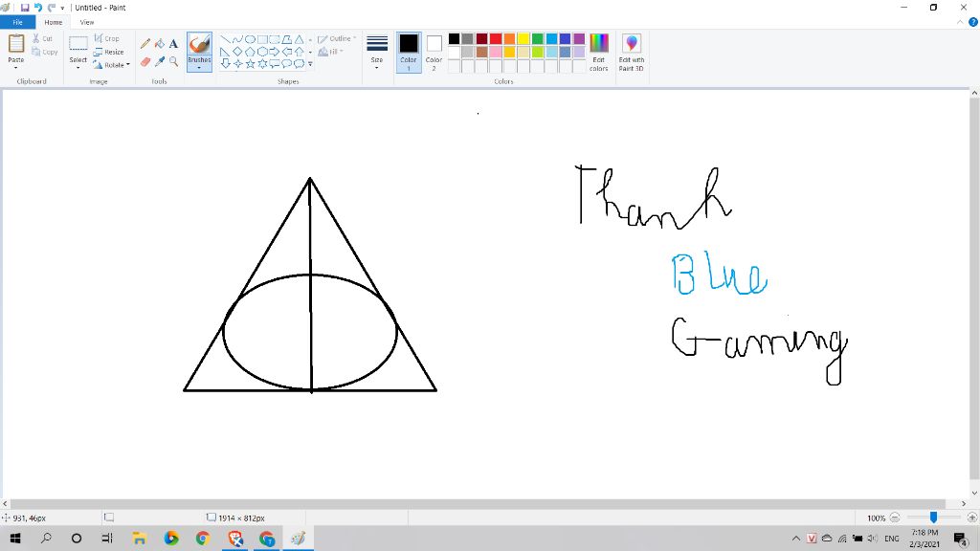Select the Eraser tool
Viewport: 980px width, 551px height.
pyautogui.click(x=145, y=62)
